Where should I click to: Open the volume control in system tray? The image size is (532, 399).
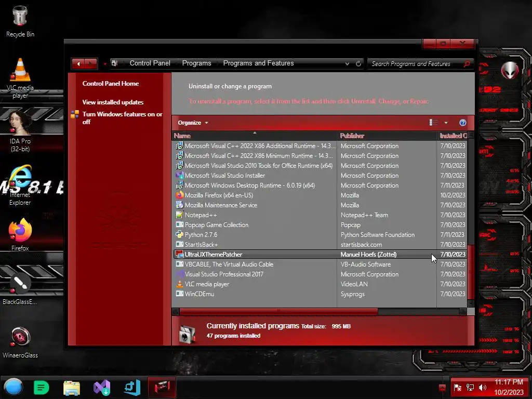coord(482,388)
